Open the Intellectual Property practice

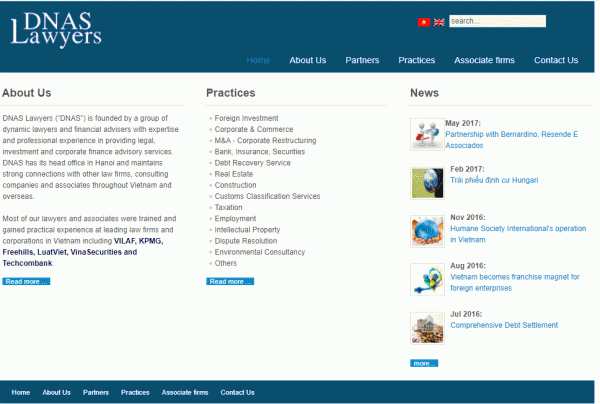pos(247,230)
